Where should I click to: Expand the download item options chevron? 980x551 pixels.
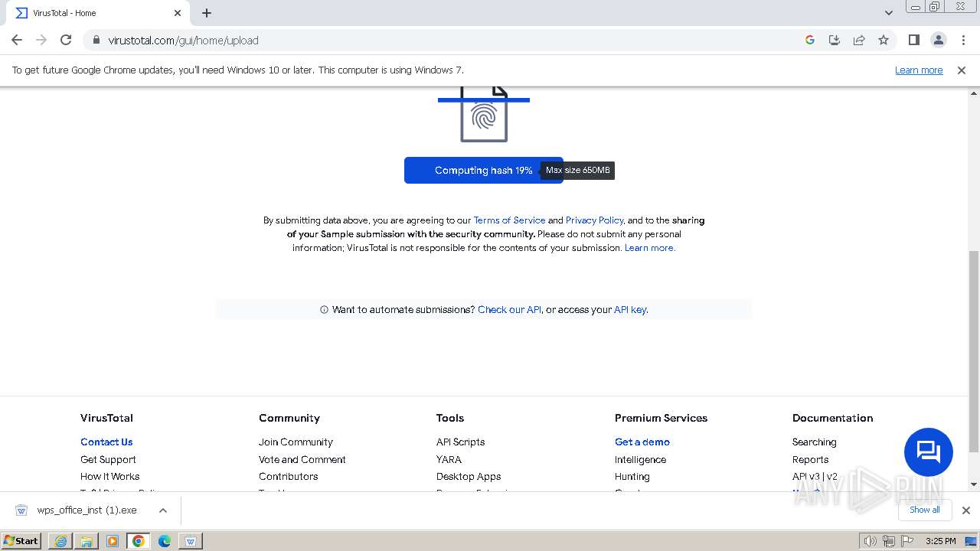pos(162,510)
